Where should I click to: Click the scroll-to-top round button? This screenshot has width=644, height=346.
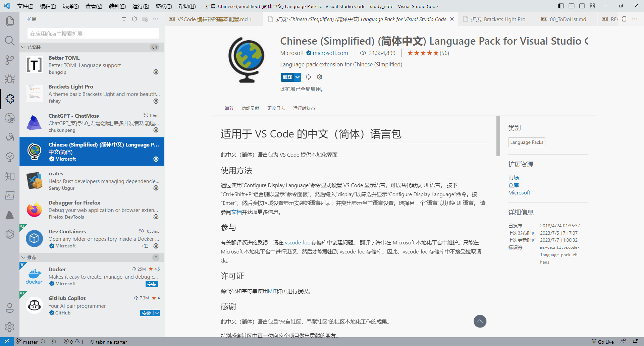coord(480,321)
